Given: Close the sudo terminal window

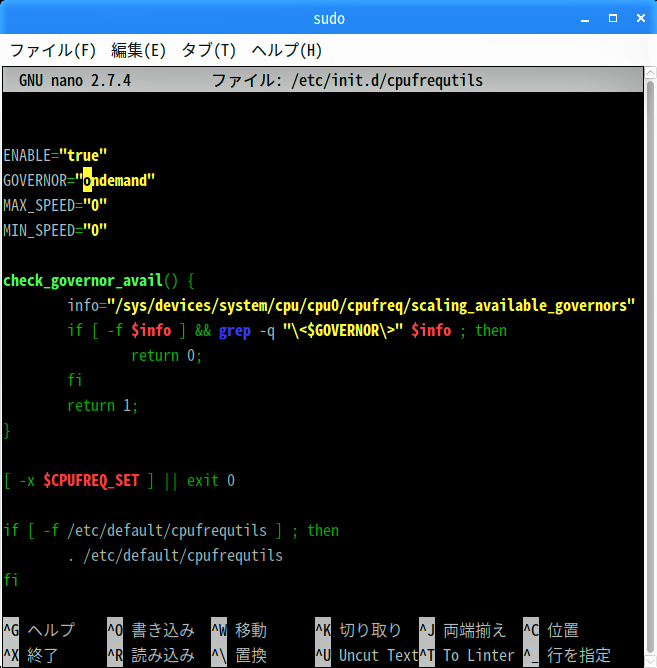Looking at the screenshot, I should (638, 18).
